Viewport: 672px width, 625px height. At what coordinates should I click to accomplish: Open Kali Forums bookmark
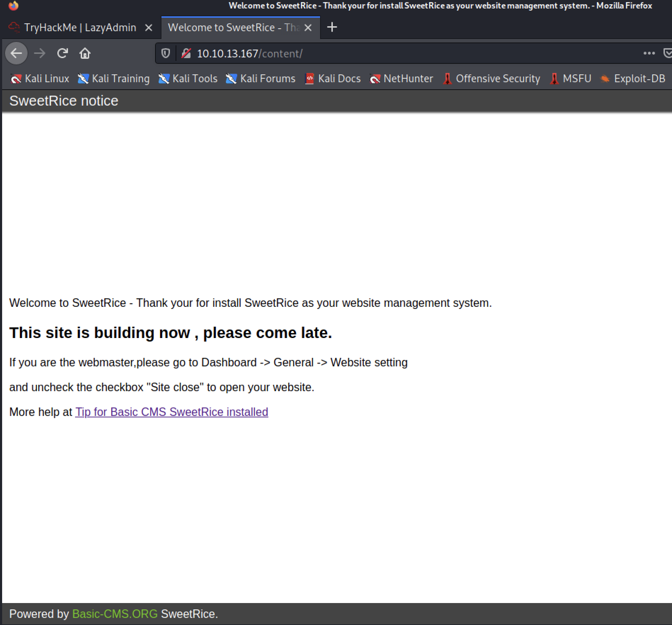(x=260, y=79)
